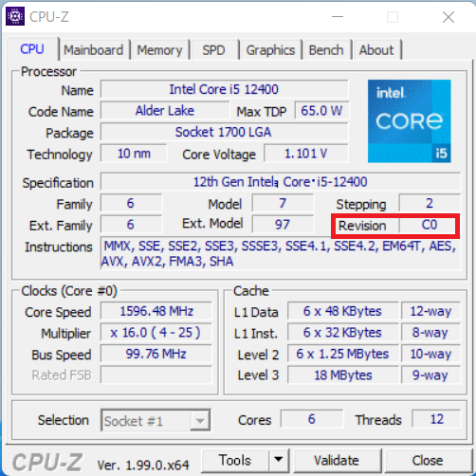Expand the Tools dropdown arrow

[279, 460]
